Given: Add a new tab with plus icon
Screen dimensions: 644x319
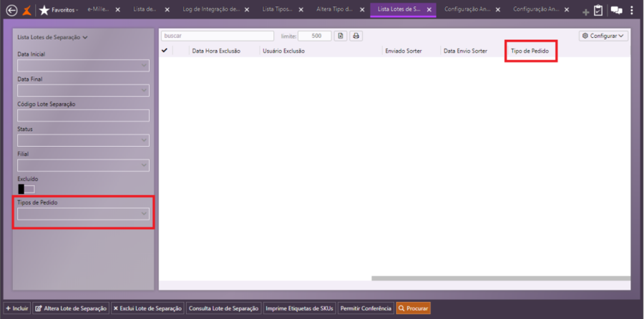Looking at the screenshot, I should click(x=585, y=12).
